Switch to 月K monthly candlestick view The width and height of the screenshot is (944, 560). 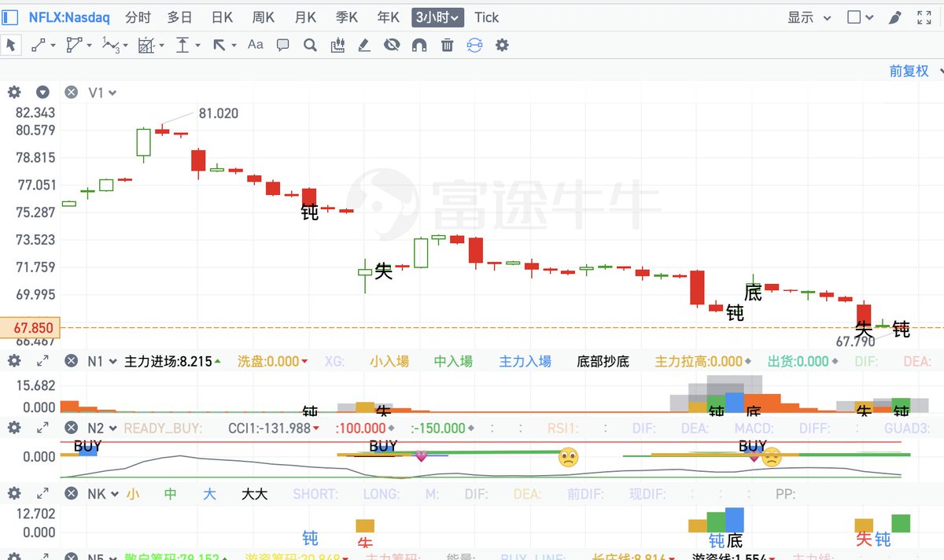[305, 17]
